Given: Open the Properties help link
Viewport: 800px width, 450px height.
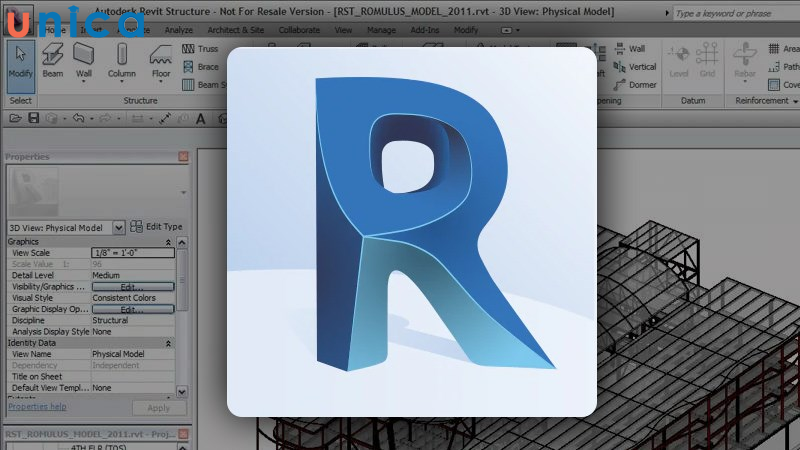Looking at the screenshot, I should pyautogui.click(x=37, y=407).
